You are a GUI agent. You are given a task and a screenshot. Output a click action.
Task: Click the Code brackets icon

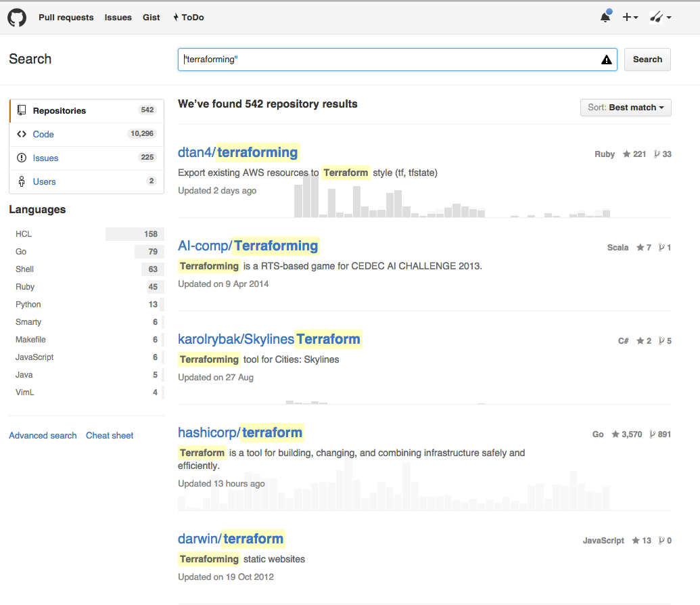tap(22, 134)
